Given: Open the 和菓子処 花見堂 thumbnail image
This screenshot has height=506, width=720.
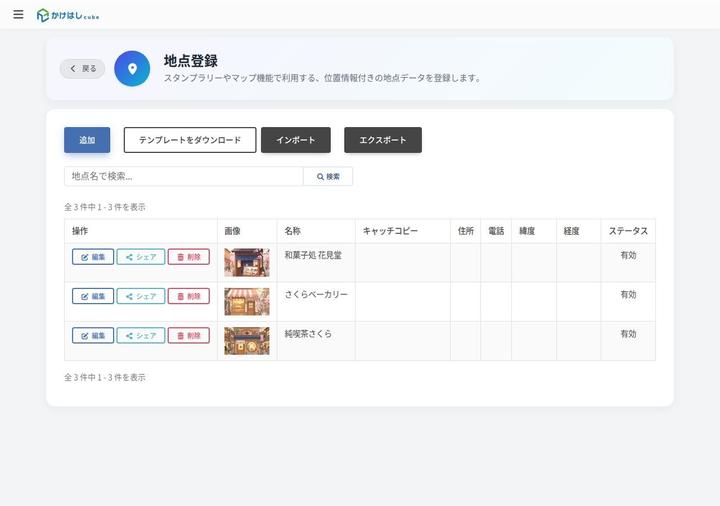Looking at the screenshot, I should 247,263.
